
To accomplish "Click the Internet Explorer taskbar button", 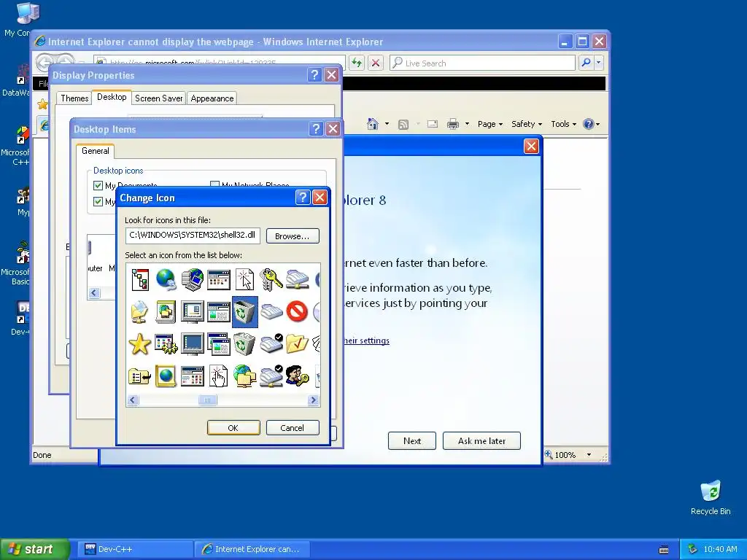I will click(x=252, y=549).
